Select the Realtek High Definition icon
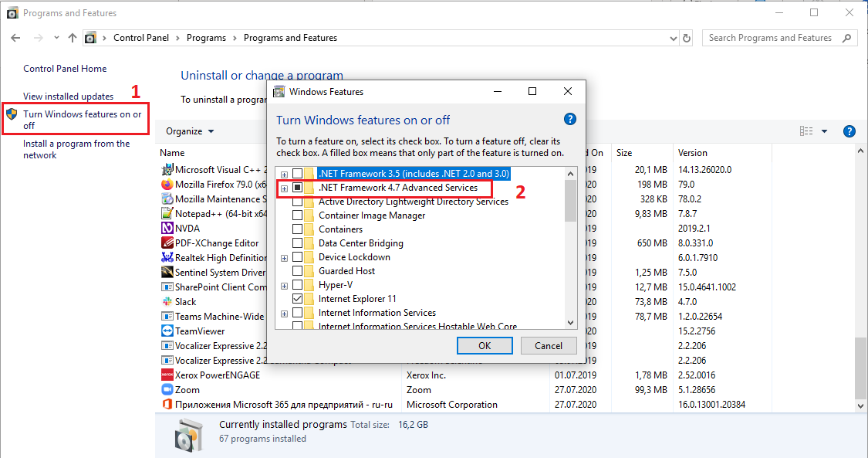 pyautogui.click(x=167, y=257)
